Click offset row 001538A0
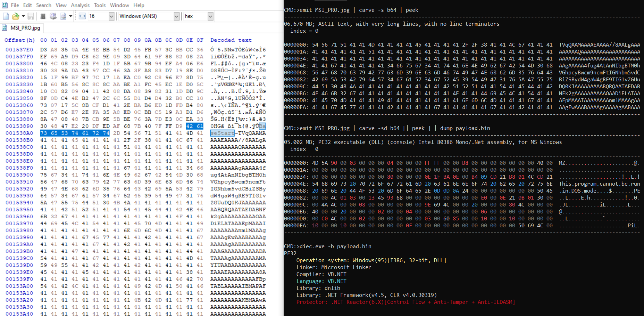Viewport: 644px width, 316px height. pos(19,133)
